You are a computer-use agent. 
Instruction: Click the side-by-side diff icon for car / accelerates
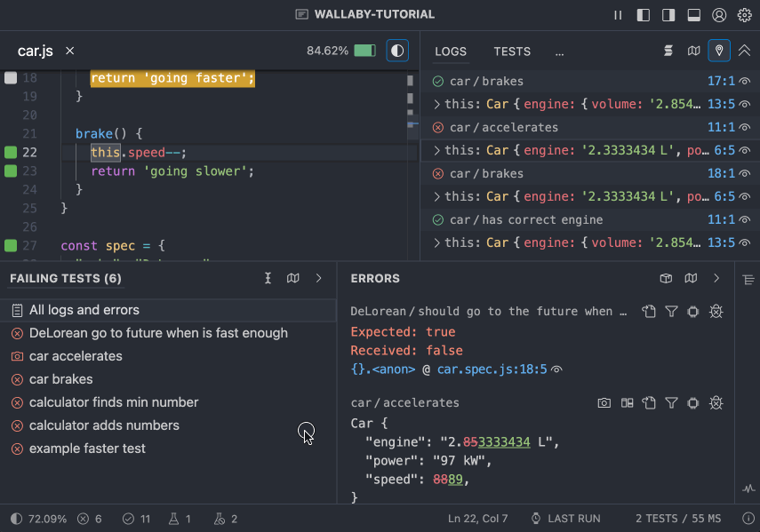pyautogui.click(x=628, y=402)
